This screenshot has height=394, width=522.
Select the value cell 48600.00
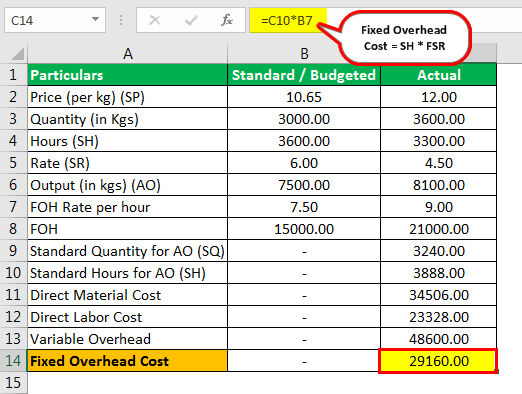pos(439,339)
